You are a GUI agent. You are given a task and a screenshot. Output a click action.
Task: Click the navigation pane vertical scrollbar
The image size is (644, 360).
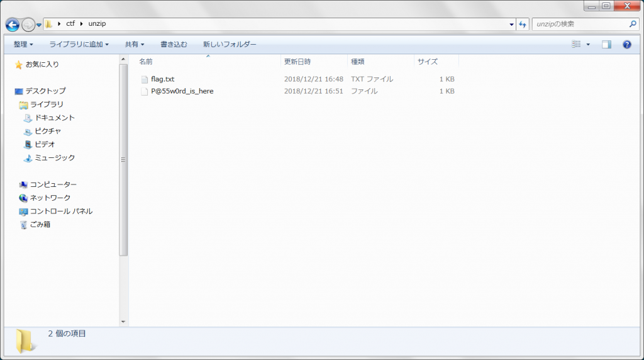123,157
